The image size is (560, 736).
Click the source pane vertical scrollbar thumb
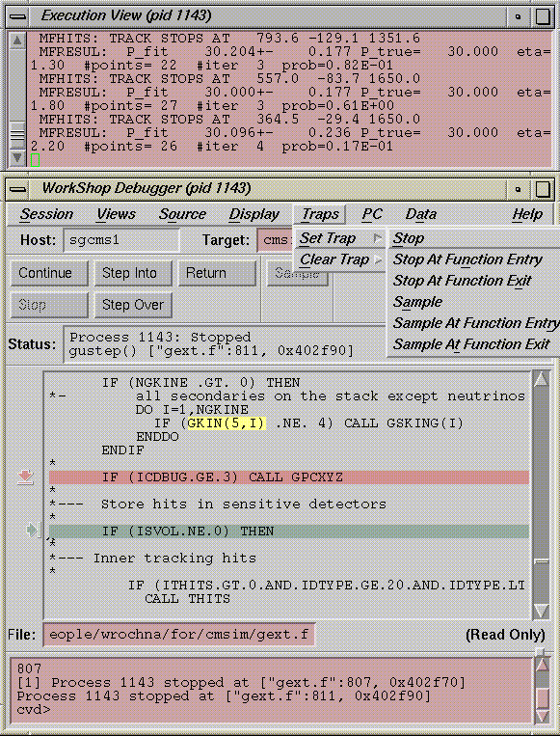point(542,561)
